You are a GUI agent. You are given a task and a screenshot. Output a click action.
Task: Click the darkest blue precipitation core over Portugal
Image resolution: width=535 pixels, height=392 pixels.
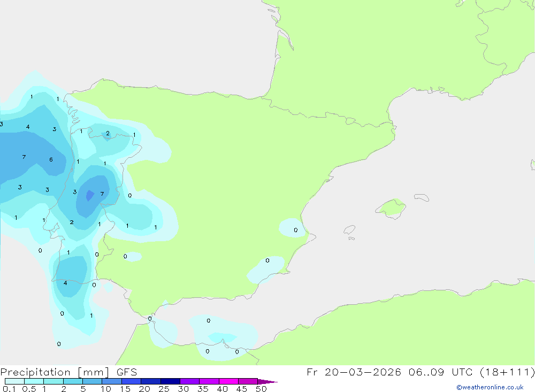(90, 196)
